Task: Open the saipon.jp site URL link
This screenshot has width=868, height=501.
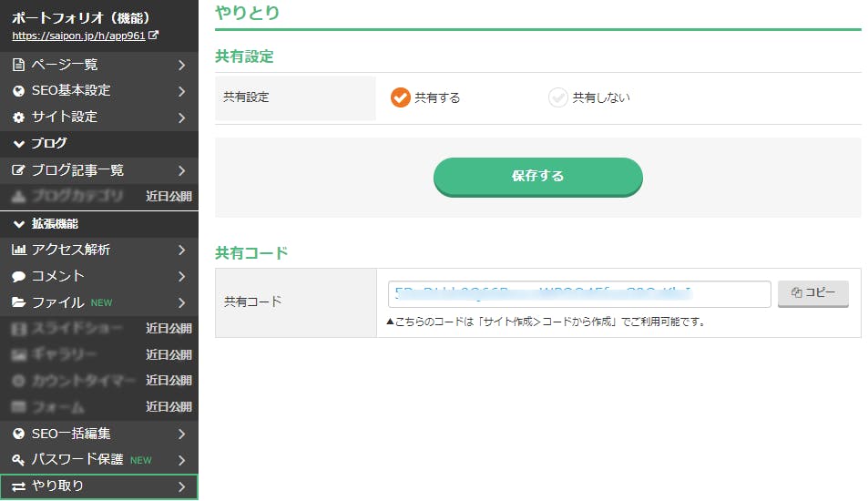Action: point(78,36)
